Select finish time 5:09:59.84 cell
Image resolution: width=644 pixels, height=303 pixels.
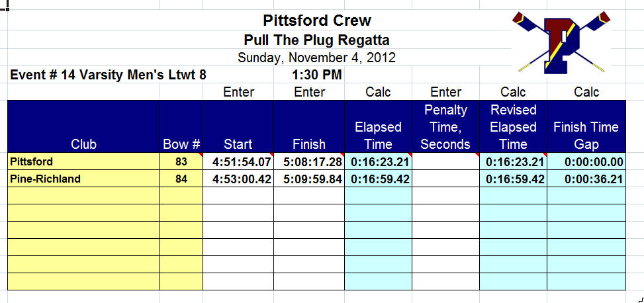309,179
